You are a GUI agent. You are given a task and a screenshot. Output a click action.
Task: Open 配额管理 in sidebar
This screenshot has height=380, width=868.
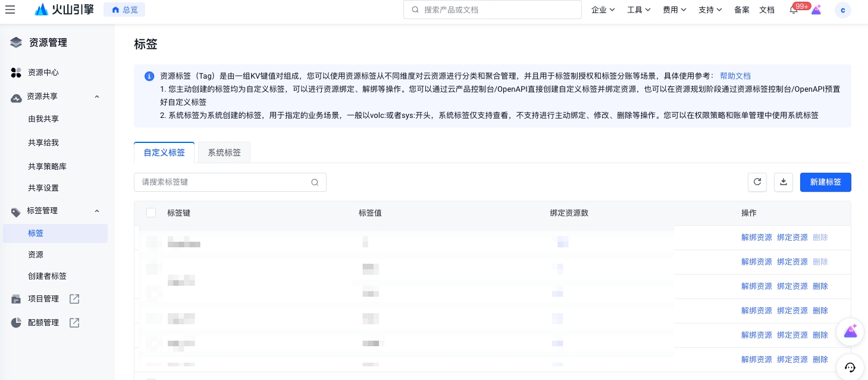tap(43, 323)
